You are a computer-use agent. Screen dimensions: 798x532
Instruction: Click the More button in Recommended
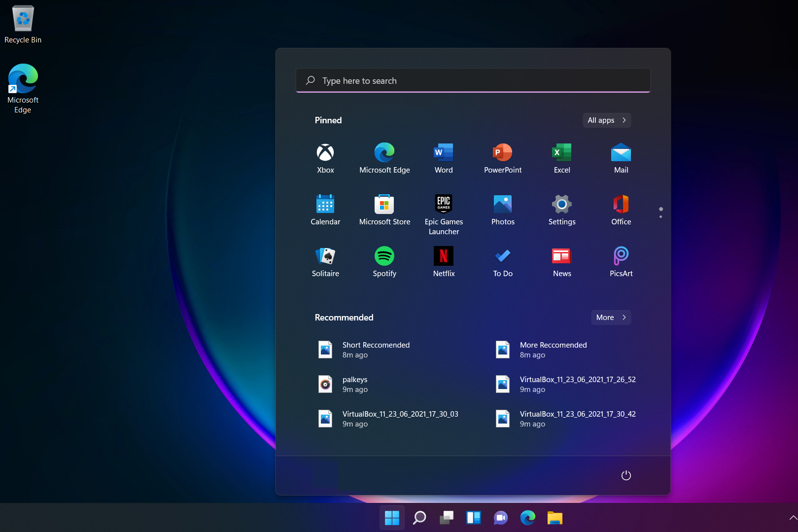pos(611,318)
